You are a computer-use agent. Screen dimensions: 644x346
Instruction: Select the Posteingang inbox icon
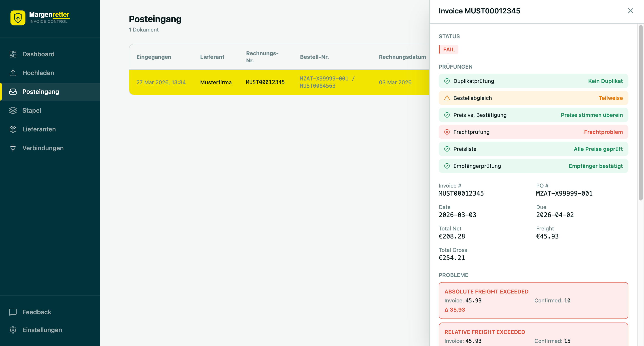[13, 91]
